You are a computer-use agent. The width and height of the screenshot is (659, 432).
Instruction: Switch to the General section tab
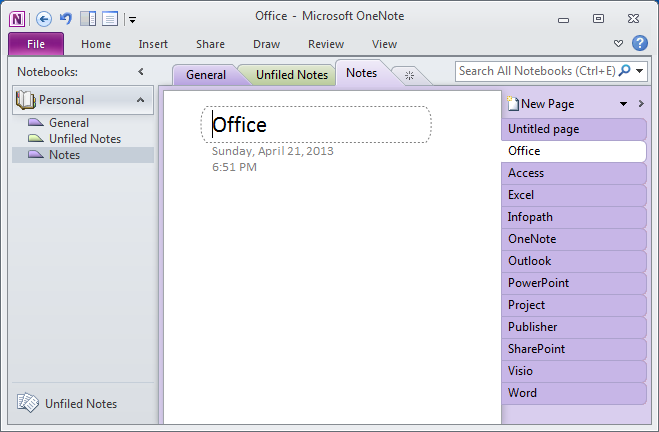pos(206,75)
